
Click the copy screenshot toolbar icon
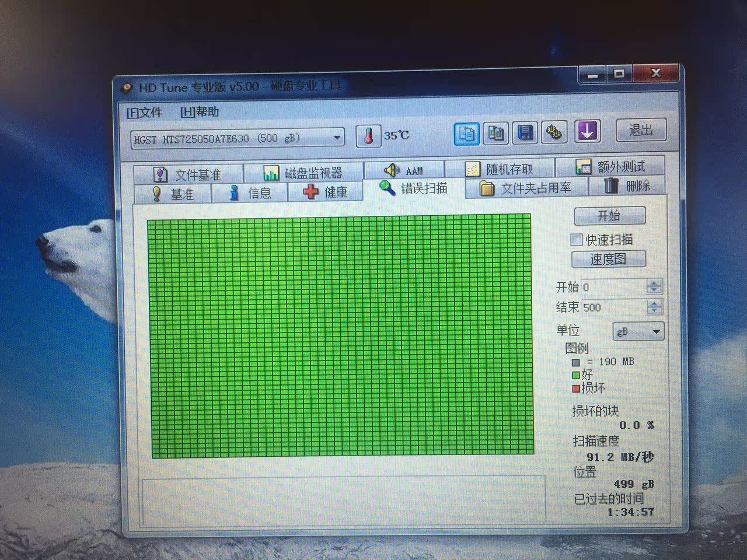click(x=496, y=133)
